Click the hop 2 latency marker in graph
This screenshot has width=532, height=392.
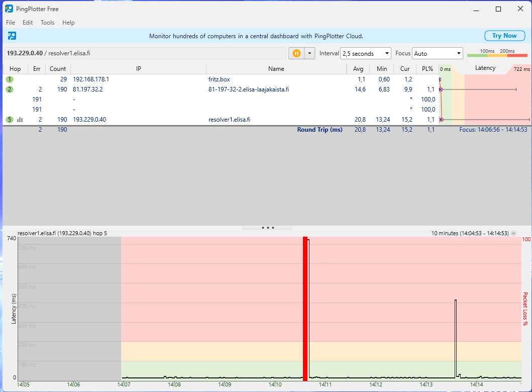(441, 89)
